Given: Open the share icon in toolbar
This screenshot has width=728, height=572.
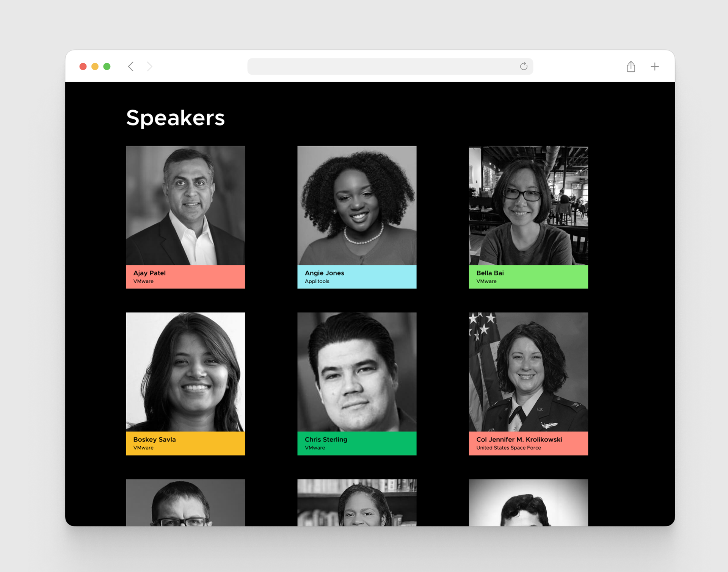Looking at the screenshot, I should click(x=631, y=66).
